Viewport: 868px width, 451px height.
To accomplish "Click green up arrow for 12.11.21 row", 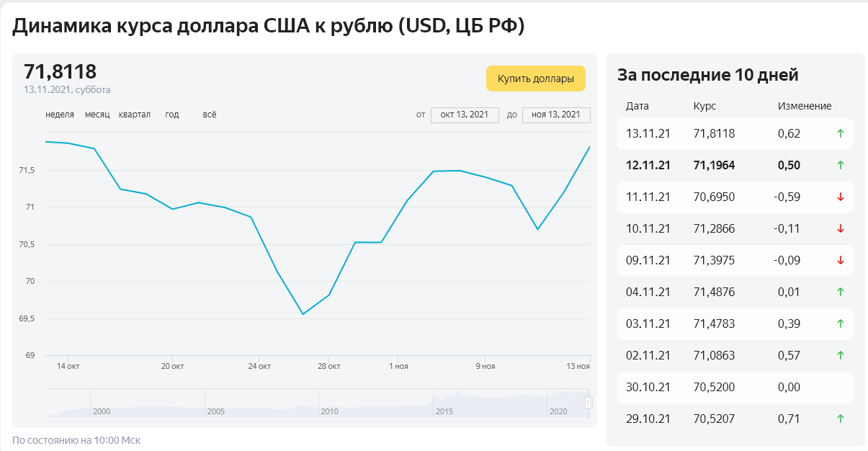I will tap(840, 165).
